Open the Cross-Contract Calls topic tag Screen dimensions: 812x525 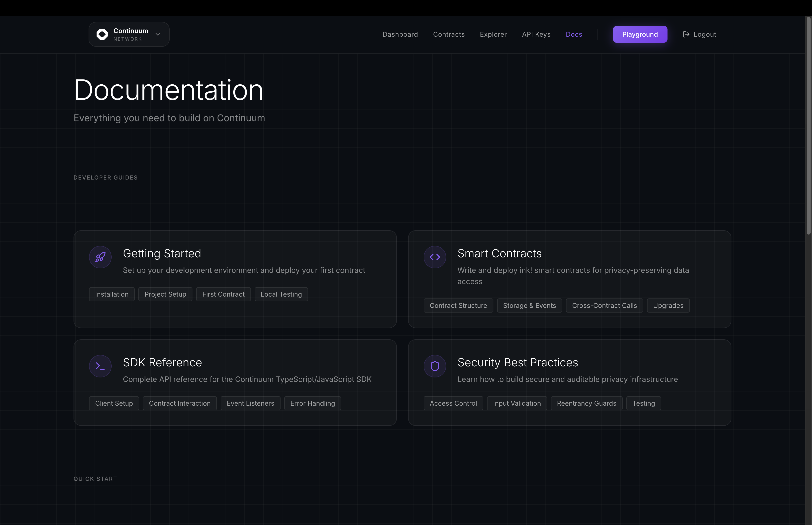[604, 306]
